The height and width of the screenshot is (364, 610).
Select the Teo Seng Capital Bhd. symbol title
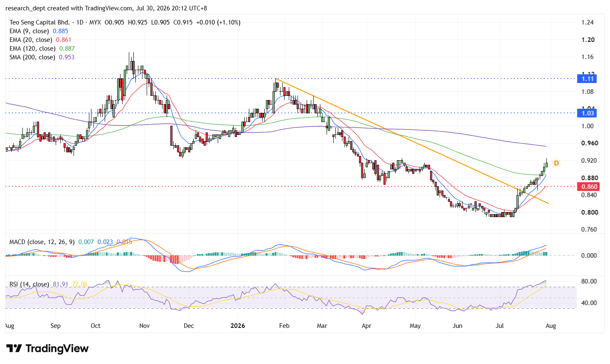coord(39,22)
